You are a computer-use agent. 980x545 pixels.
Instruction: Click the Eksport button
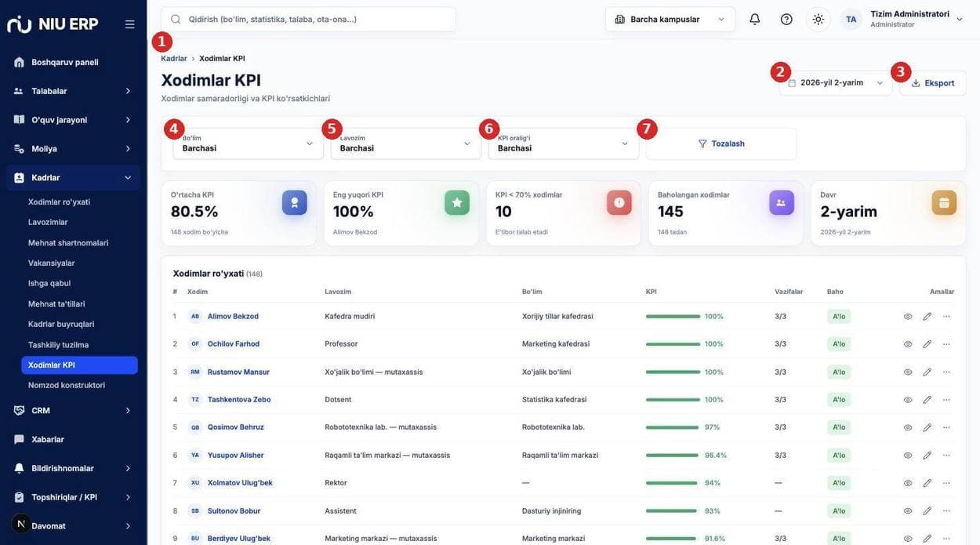(933, 82)
